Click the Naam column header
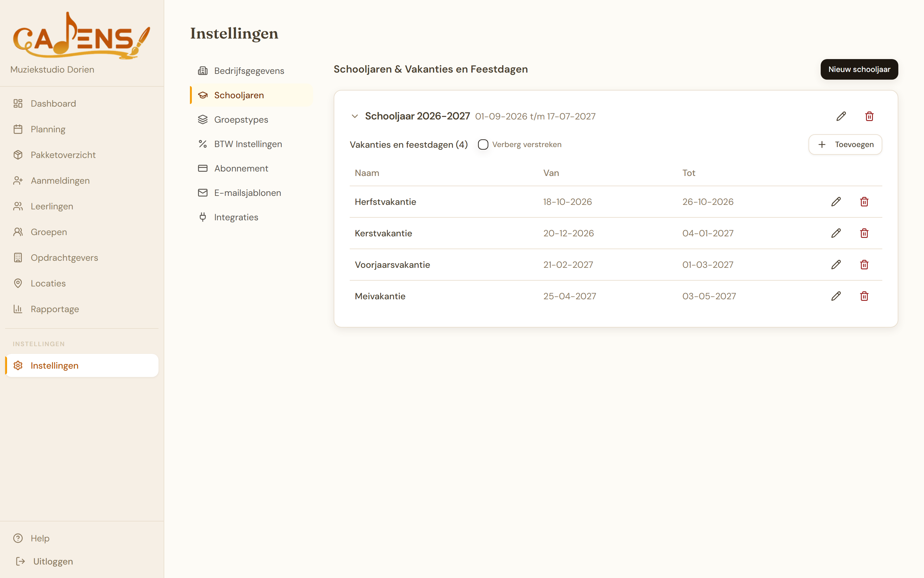The width and height of the screenshot is (924, 578). 367,173
